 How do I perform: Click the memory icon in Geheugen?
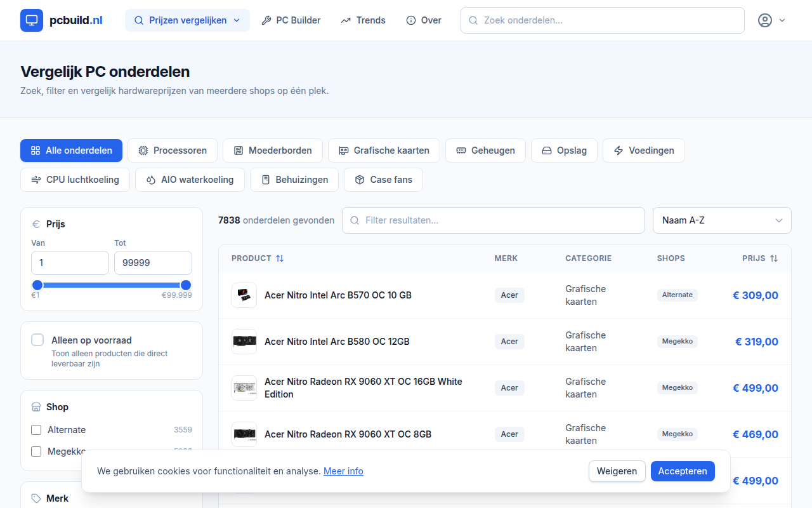(x=461, y=150)
